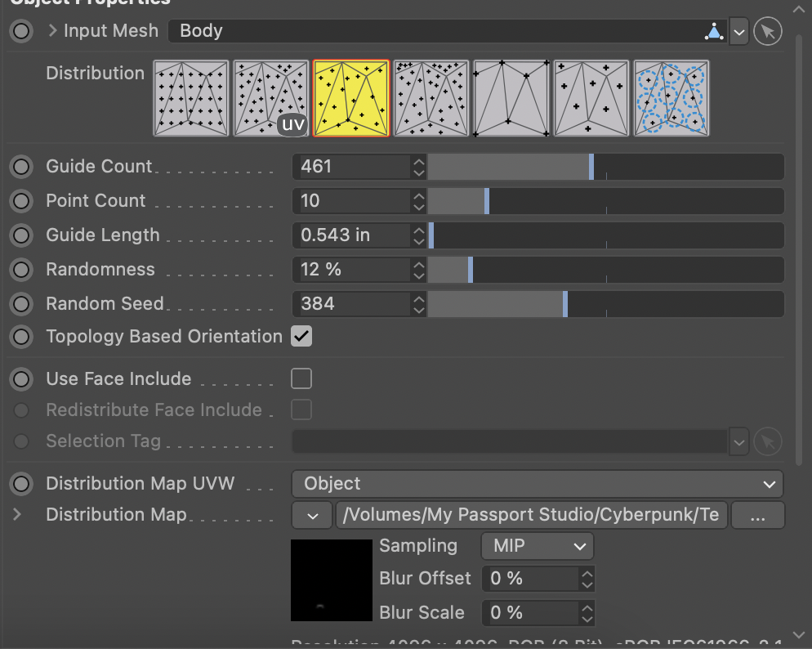The height and width of the screenshot is (649, 812).
Task: Click the keyframe dot beside Guide Count
Action: pyautogui.click(x=21, y=167)
